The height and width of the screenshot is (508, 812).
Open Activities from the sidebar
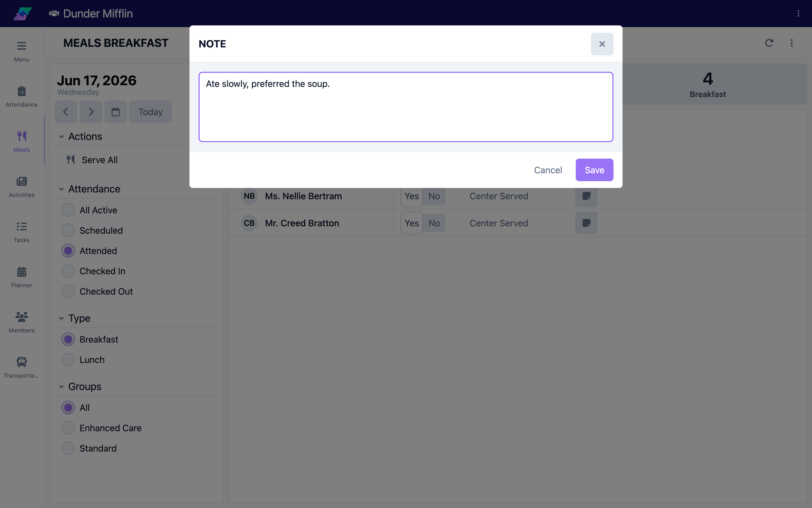(21, 187)
